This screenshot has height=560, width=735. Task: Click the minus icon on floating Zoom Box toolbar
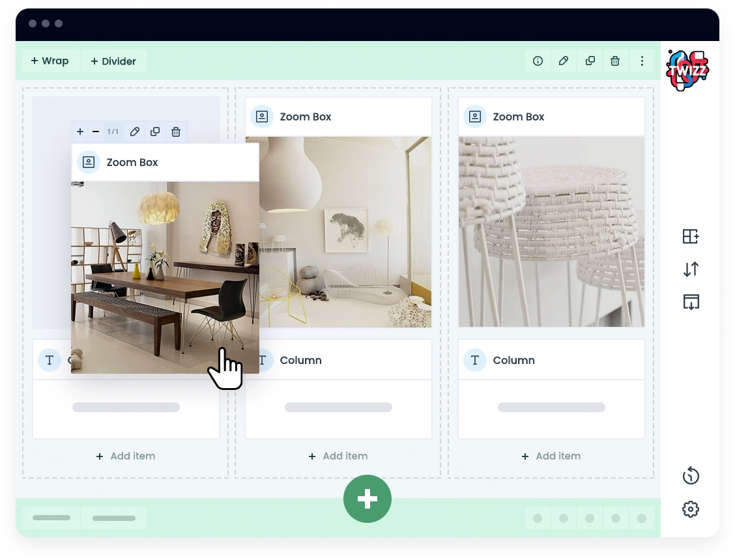pyautogui.click(x=96, y=132)
